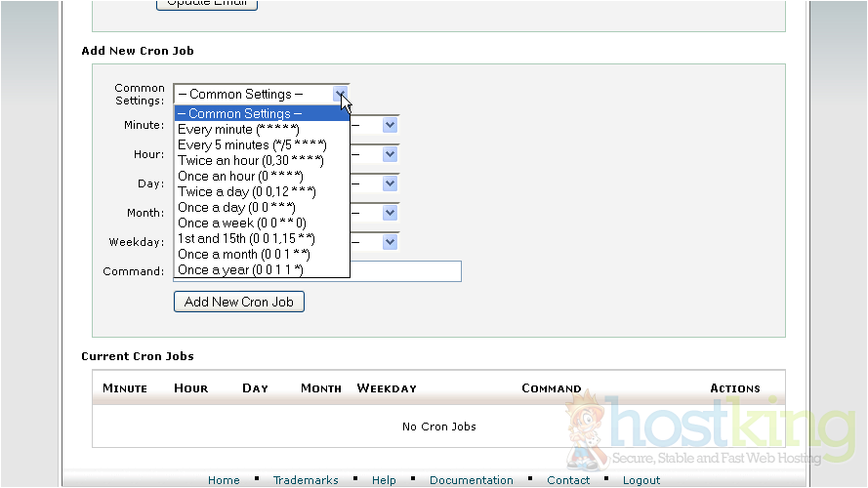The height and width of the screenshot is (488, 868).
Task: Open the Minute dropdown arrow
Action: click(390, 125)
